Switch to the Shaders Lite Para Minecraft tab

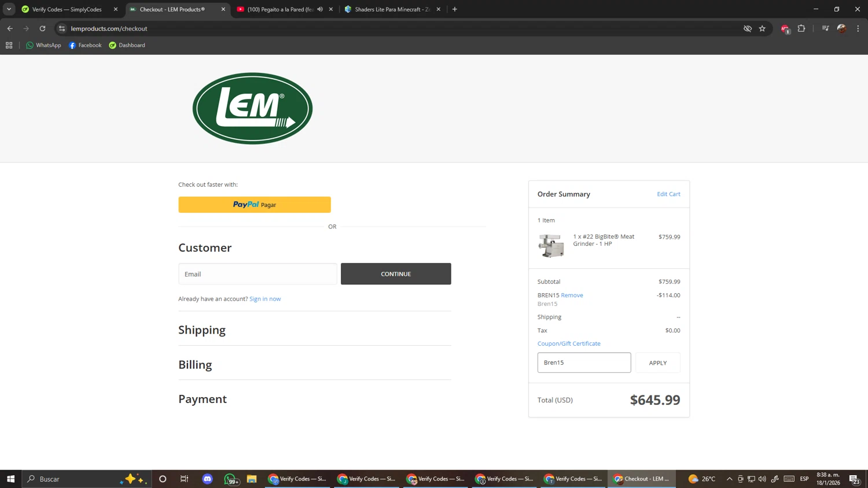pos(392,9)
